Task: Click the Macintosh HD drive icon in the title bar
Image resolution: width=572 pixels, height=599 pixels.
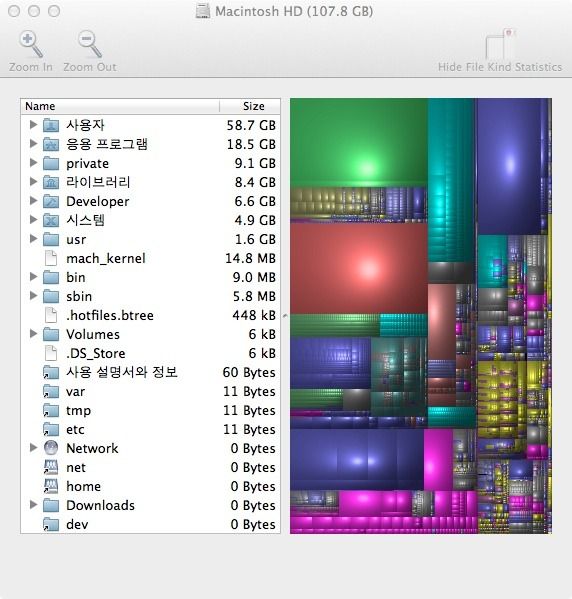Action: pyautogui.click(x=203, y=11)
